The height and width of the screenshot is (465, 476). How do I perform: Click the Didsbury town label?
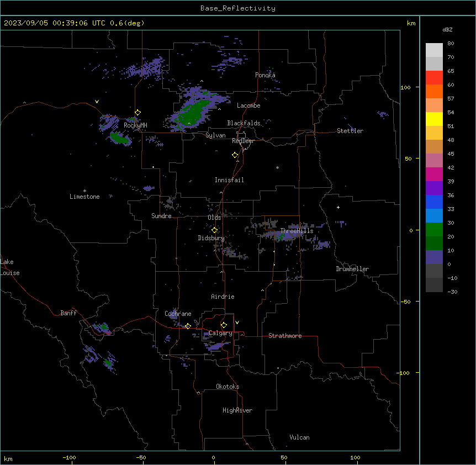click(211, 238)
